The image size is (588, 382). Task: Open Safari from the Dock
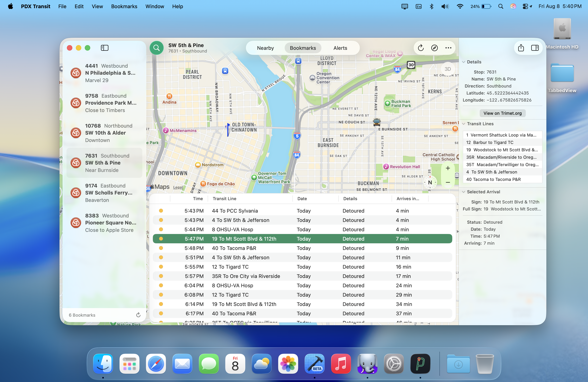[x=156, y=364]
